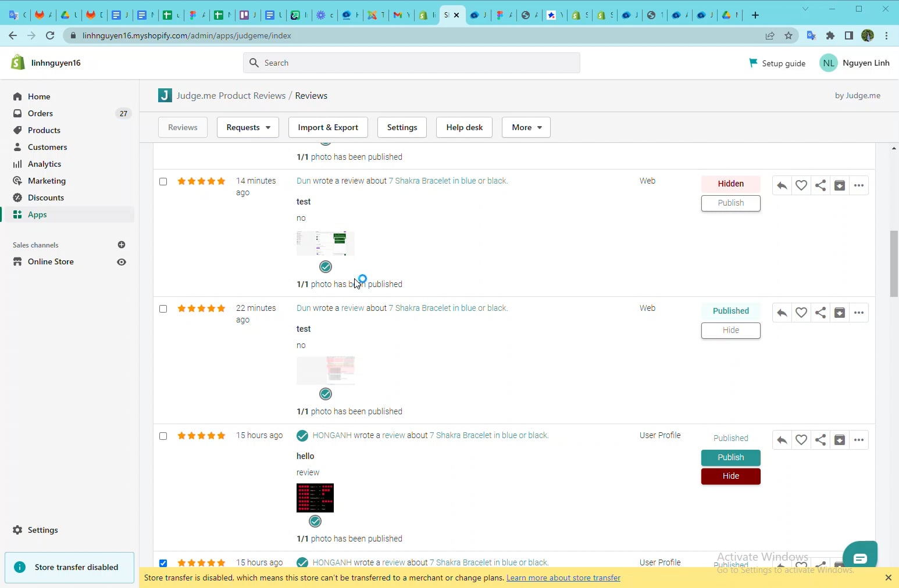Reply to the 22 minutes ago review
Screen dimensions: 899x588
(782, 313)
